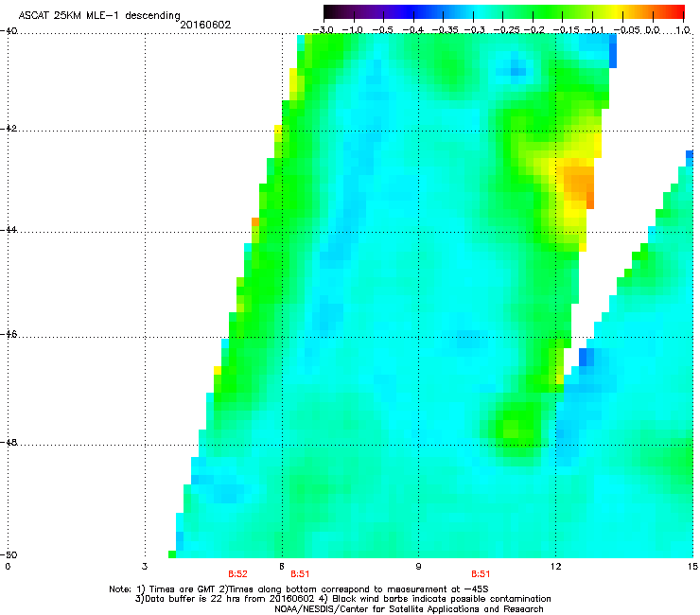Click the '0.0' color bar label
The height and width of the screenshot is (615, 700).
click(x=653, y=30)
